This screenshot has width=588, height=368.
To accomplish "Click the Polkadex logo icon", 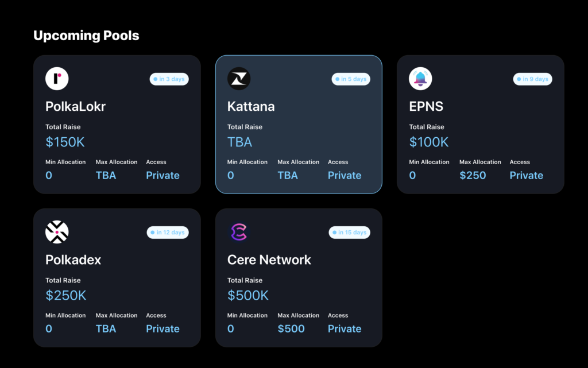I will (57, 232).
